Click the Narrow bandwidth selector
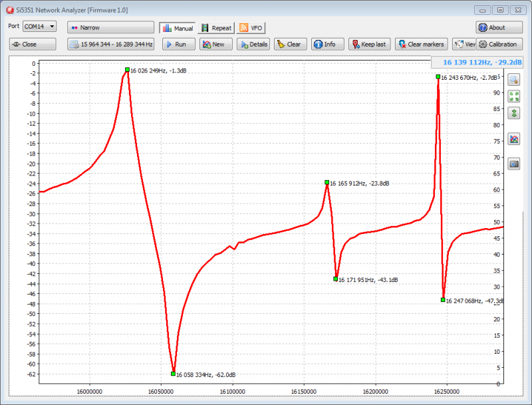Screen dimensions: 532x405 point(110,27)
